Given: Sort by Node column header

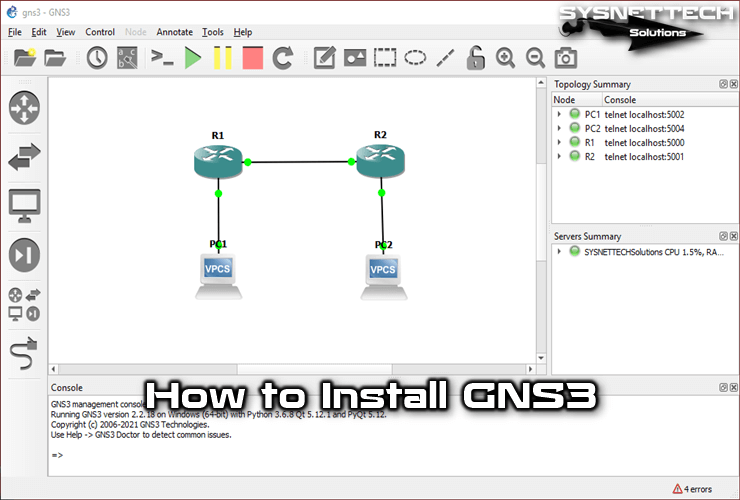Looking at the screenshot, I should pyautogui.click(x=577, y=100).
